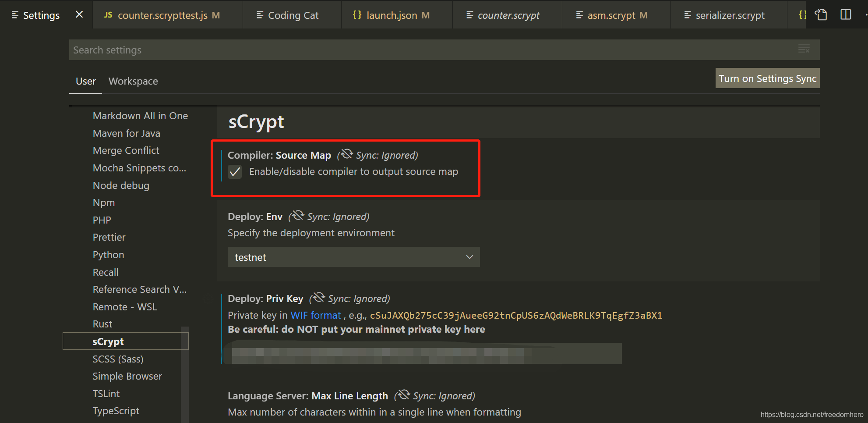Switch to the Coding Cat tab

point(292,15)
